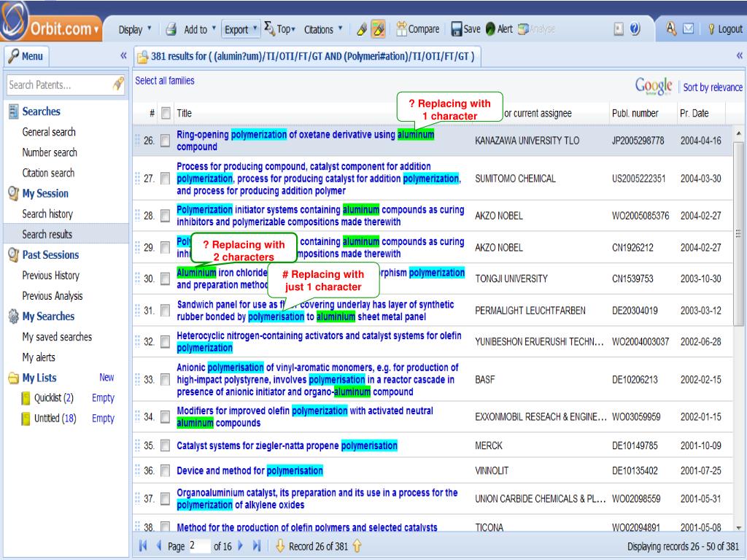The height and width of the screenshot is (560, 747).
Task: Open the mail envelope icon
Action: point(689,29)
